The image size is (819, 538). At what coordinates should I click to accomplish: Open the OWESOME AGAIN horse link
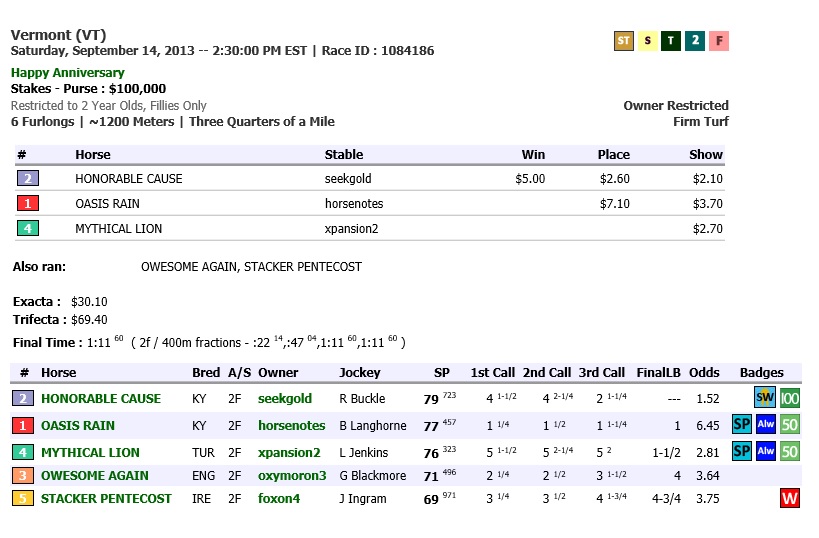[x=94, y=476]
